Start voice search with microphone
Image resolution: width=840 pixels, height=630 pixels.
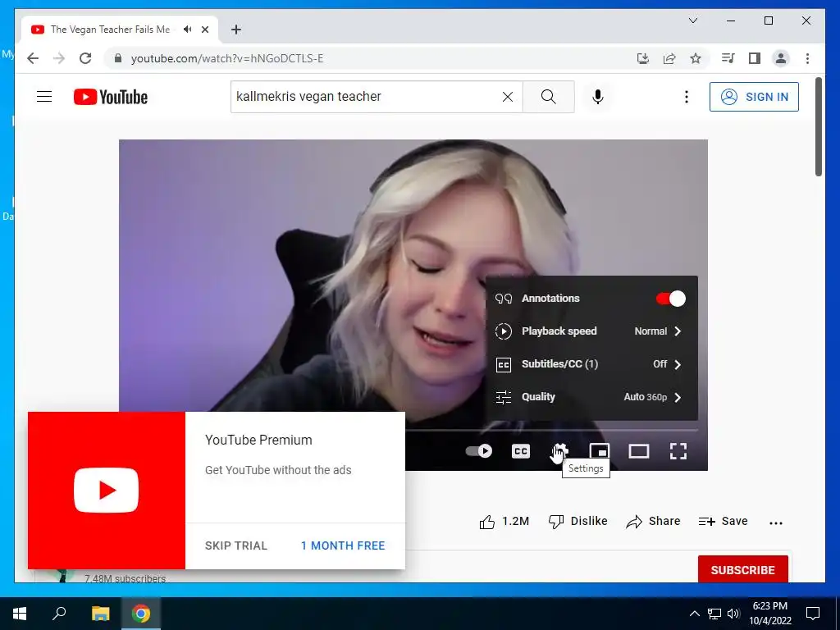598,97
